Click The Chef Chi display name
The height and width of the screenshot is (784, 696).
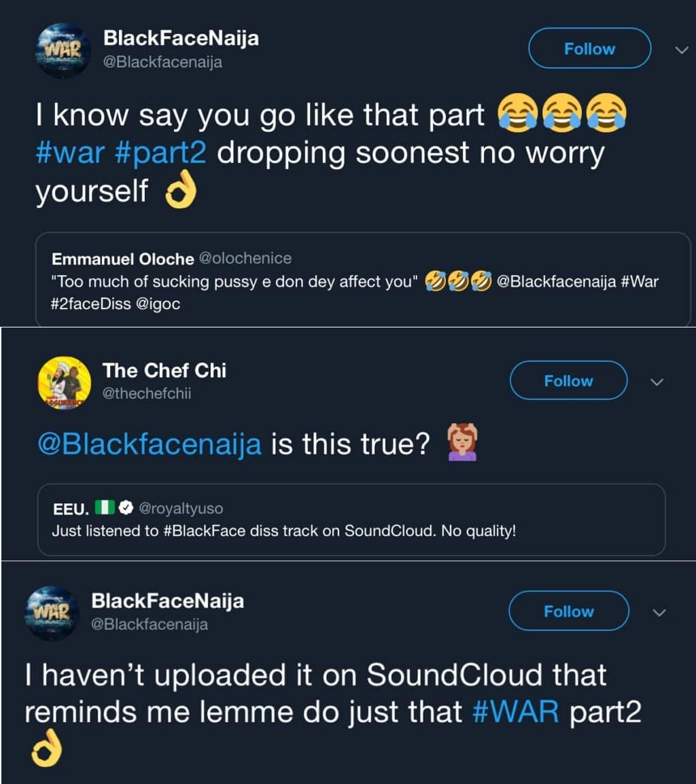tap(164, 370)
